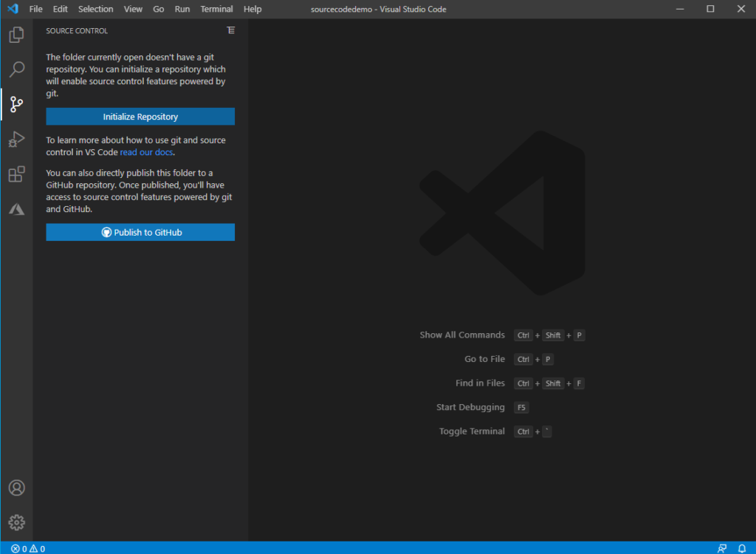Open the read our docs link
This screenshot has width=756, height=554.
coord(146,152)
